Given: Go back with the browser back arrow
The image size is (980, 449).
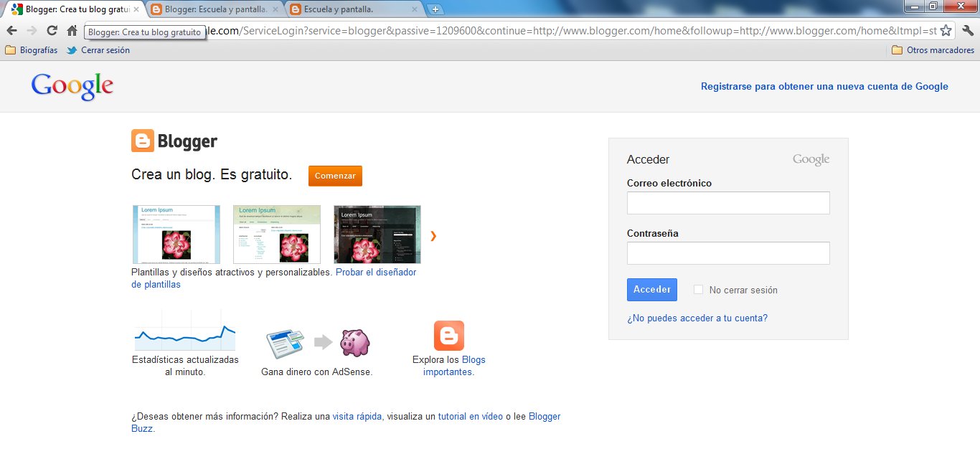Looking at the screenshot, I should [x=12, y=31].
